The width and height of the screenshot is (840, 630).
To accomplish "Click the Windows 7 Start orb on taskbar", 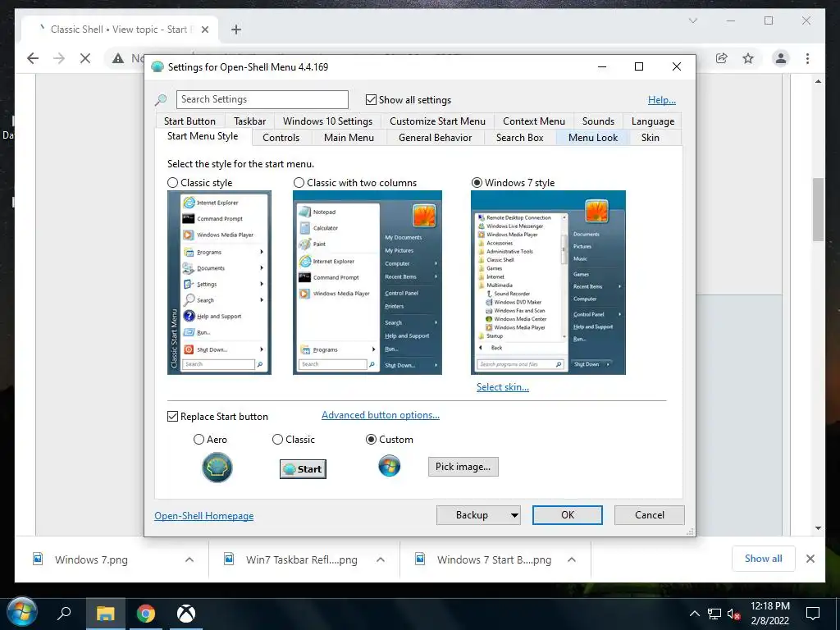I will [22, 612].
